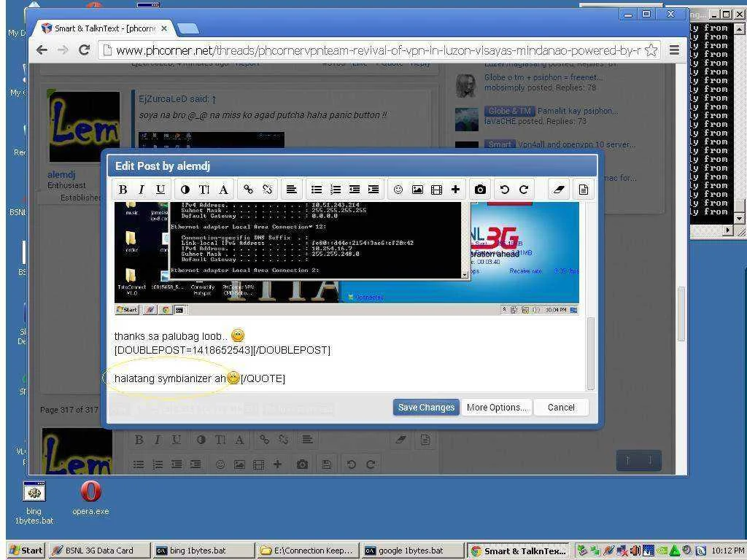Insert image using the picture icon
The width and height of the screenshot is (747, 560).
[x=417, y=190]
